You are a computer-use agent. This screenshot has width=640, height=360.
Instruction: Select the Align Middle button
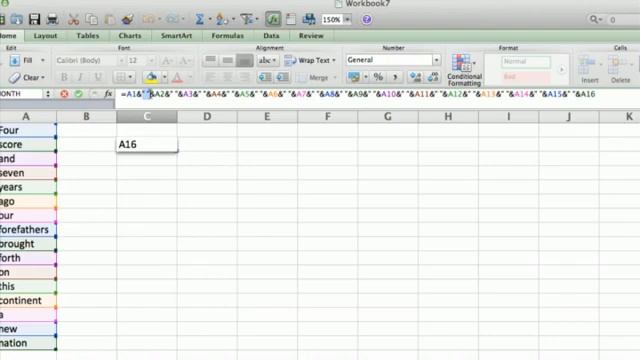(228, 60)
